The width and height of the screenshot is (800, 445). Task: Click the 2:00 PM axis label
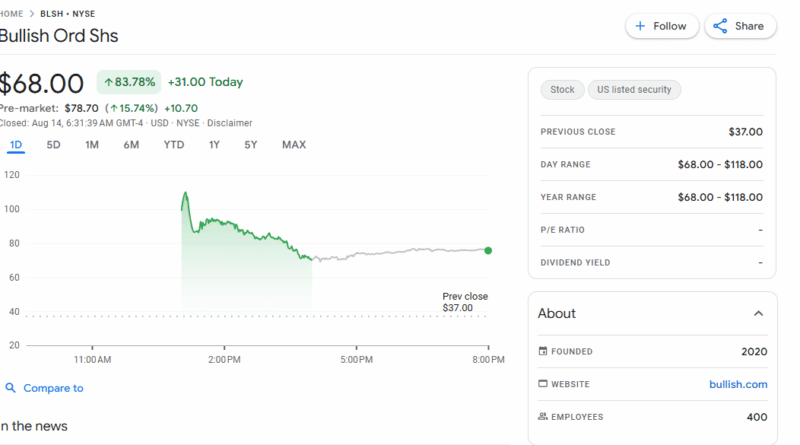coord(224,360)
